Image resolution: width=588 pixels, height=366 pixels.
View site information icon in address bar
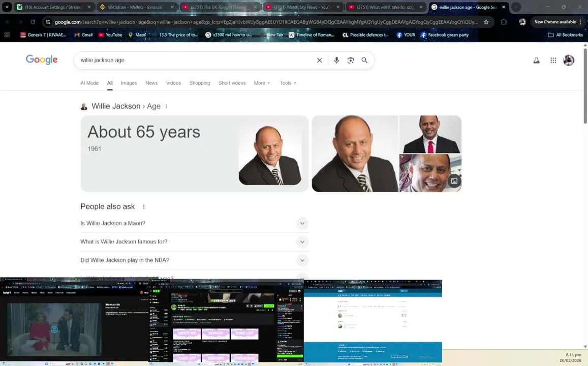[48, 22]
